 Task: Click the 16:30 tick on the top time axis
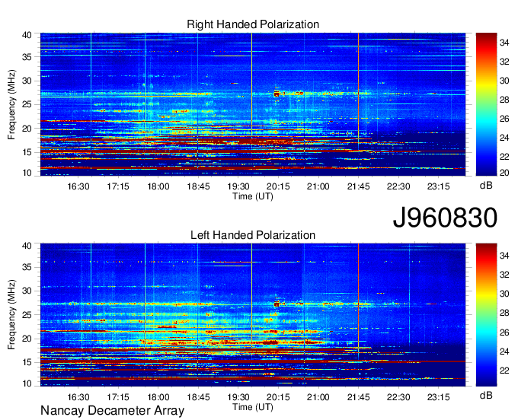(x=78, y=186)
